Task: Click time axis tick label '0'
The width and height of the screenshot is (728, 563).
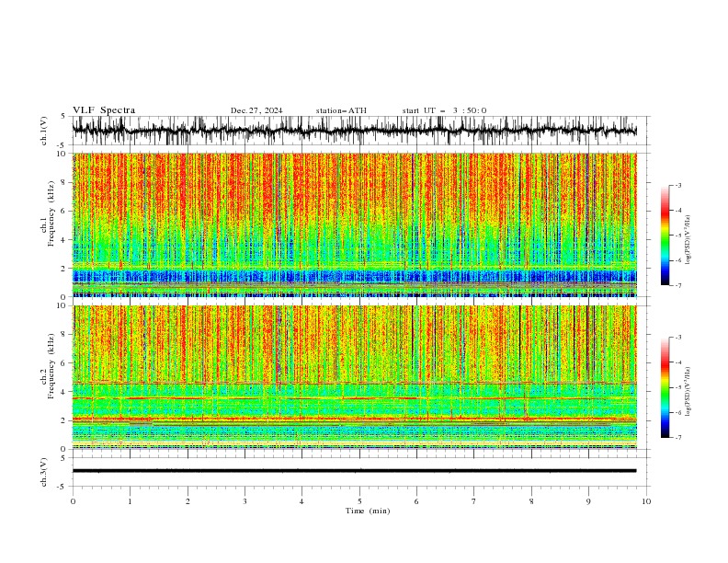Action: pyautogui.click(x=73, y=501)
